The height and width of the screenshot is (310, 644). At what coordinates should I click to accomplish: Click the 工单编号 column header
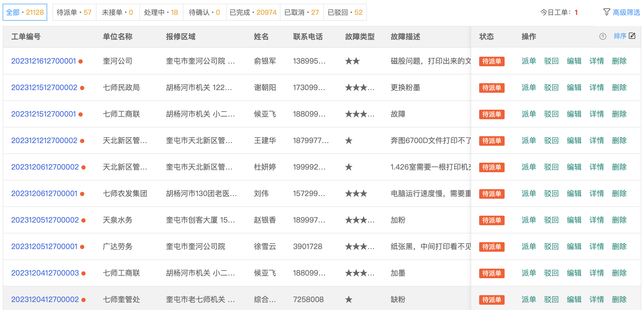point(26,37)
